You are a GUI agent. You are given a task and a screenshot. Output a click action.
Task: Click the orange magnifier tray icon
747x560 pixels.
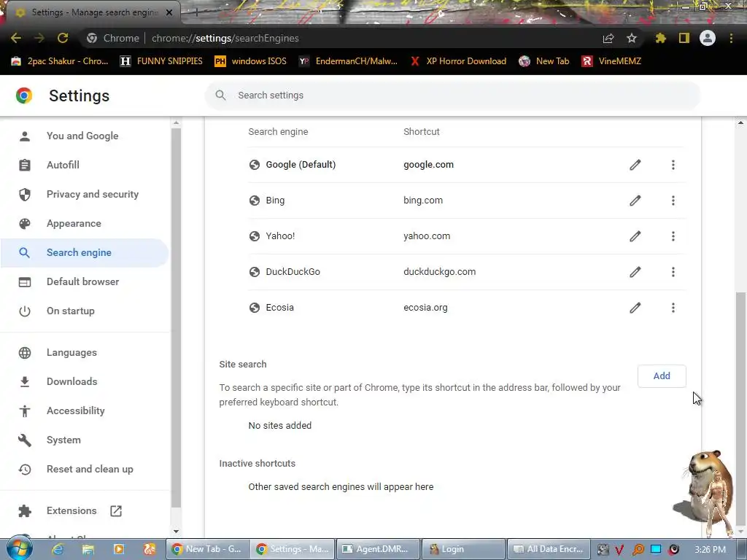coord(638,550)
